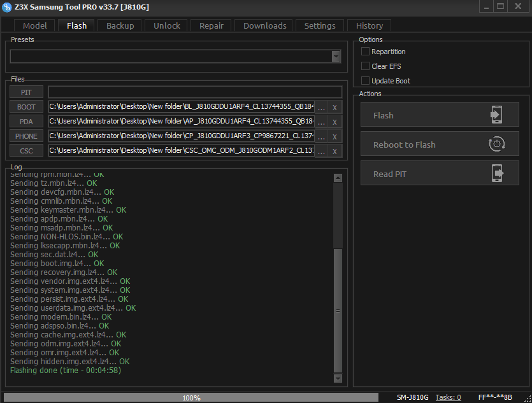Click the PIT file button

pos(27,92)
